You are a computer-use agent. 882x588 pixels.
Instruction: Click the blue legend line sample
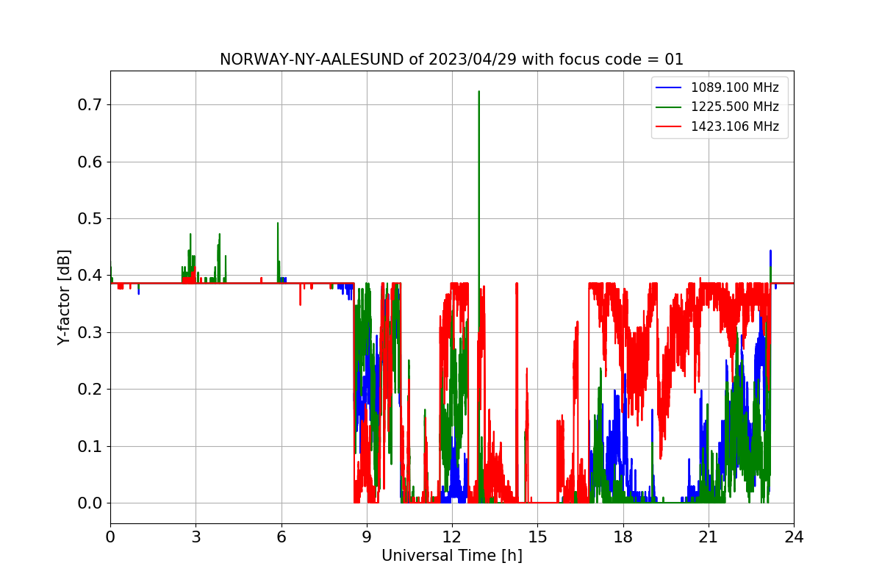[670, 88]
